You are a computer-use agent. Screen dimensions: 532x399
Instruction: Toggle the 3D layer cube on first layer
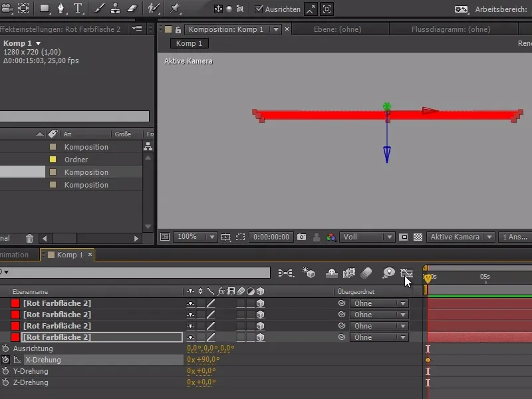coord(260,303)
